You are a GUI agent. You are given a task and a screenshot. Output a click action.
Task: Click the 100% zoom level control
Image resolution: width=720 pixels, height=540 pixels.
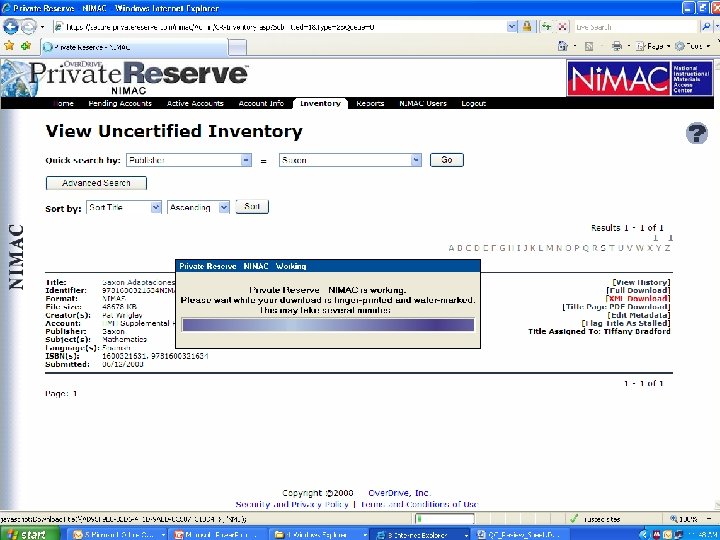coord(689,519)
